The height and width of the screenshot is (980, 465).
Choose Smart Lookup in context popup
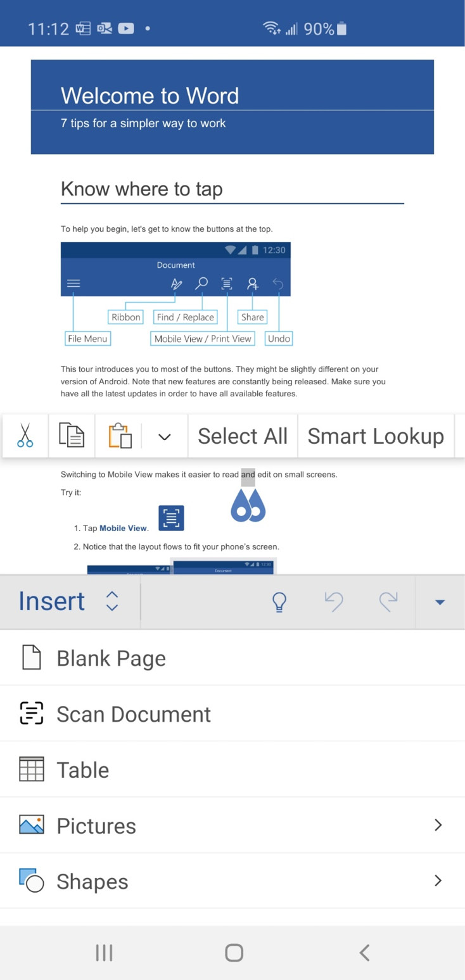tap(376, 436)
